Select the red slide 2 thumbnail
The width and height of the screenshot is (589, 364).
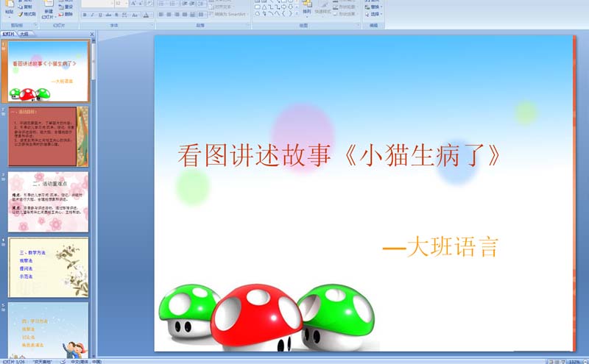(49, 136)
